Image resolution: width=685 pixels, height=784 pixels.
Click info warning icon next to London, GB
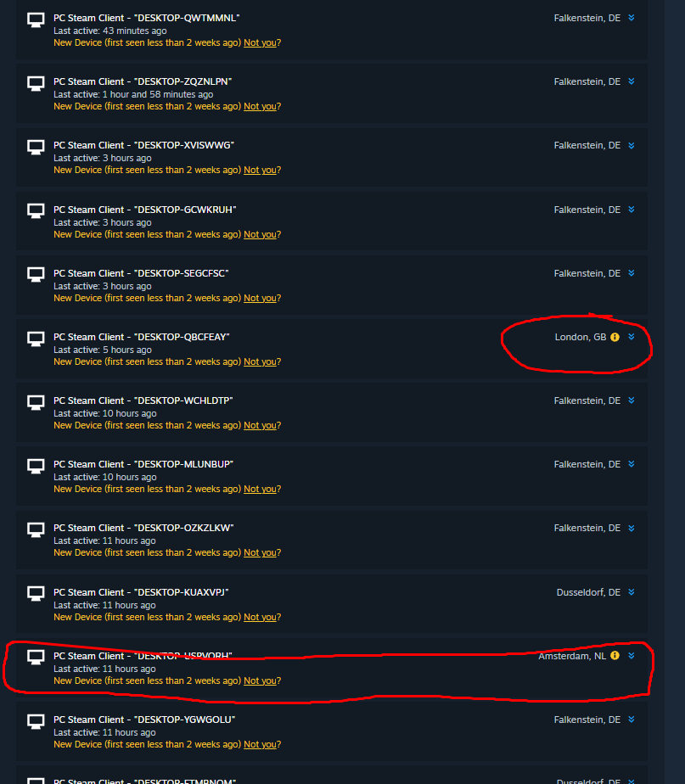click(x=615, y=337)
